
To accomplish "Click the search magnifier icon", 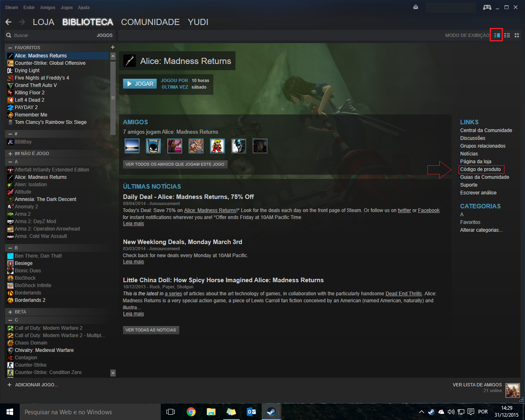I will click(x=9, y=35).
